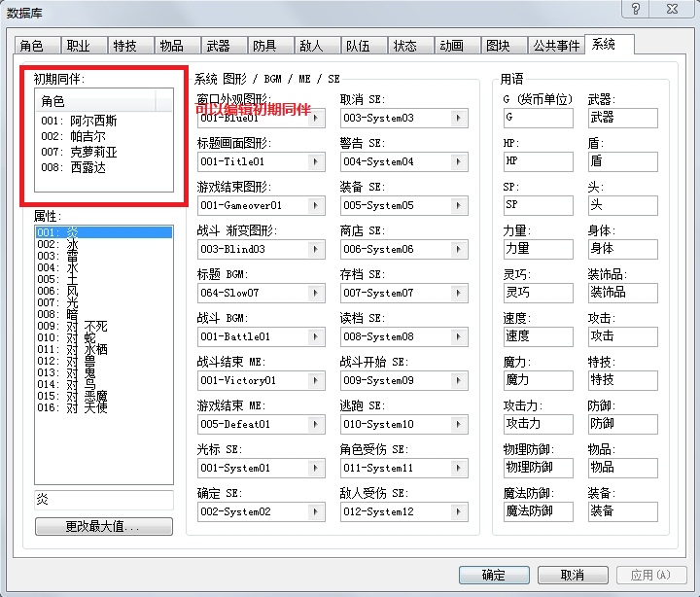The height and width of the screenshot is (597, 700).
Task: Open 战斗渐变图形 003-Blind03 selector arrow
Action: click(x=316, y=250)
